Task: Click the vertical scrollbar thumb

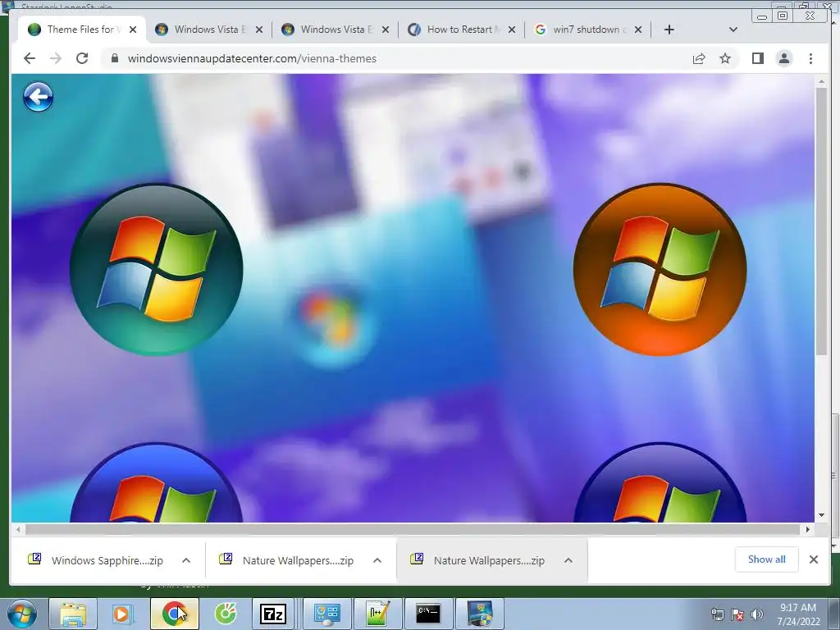Action: (821, 220)
